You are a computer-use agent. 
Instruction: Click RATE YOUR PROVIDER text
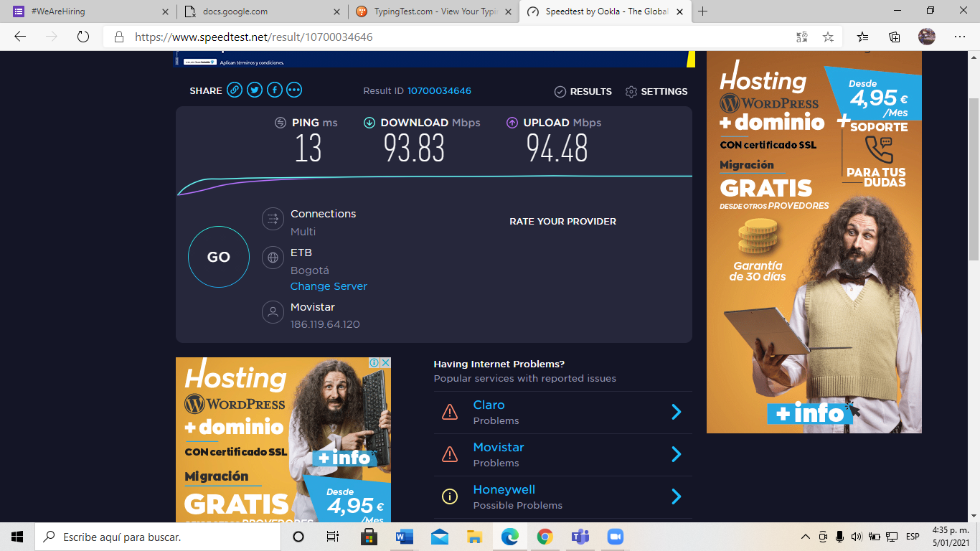tap(563, 222)
